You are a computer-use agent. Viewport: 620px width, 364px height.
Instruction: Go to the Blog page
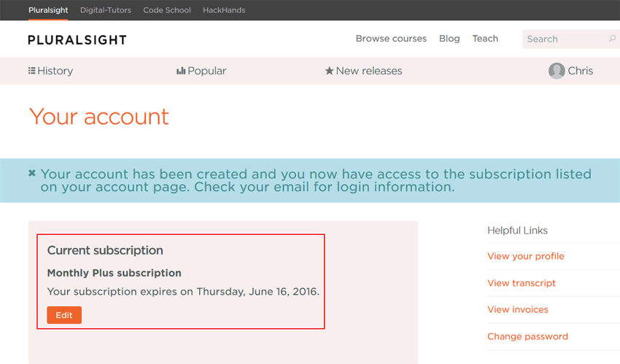pos(449,39)
